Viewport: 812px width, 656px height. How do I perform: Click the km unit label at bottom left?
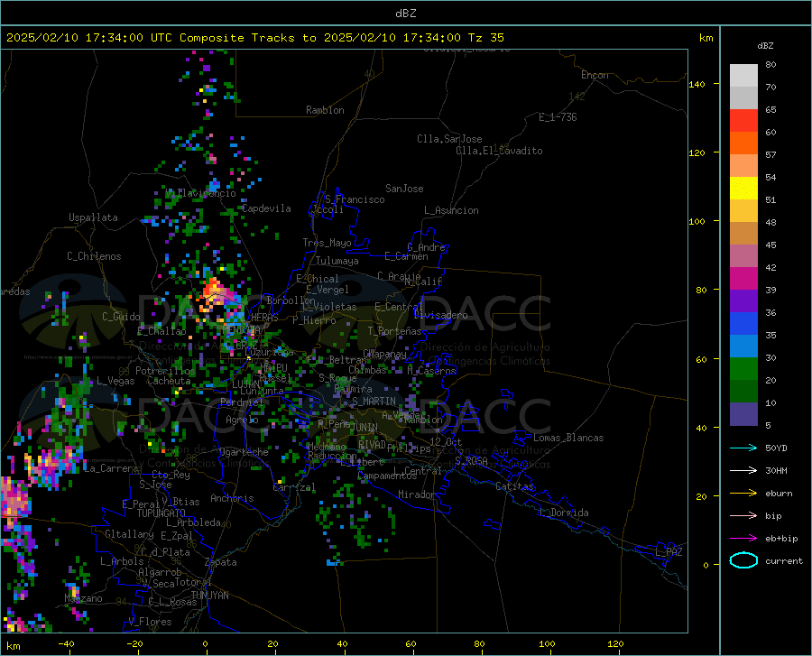[13, 646]
